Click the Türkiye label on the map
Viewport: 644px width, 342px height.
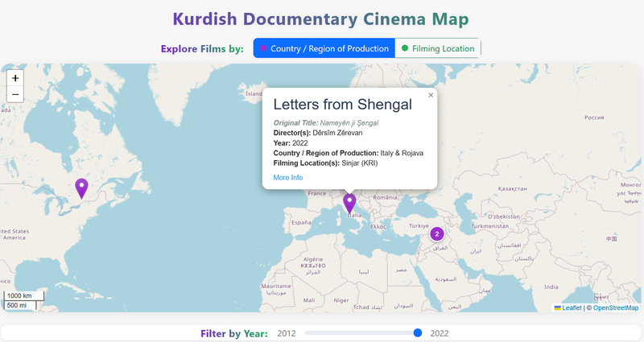(419, 226)
